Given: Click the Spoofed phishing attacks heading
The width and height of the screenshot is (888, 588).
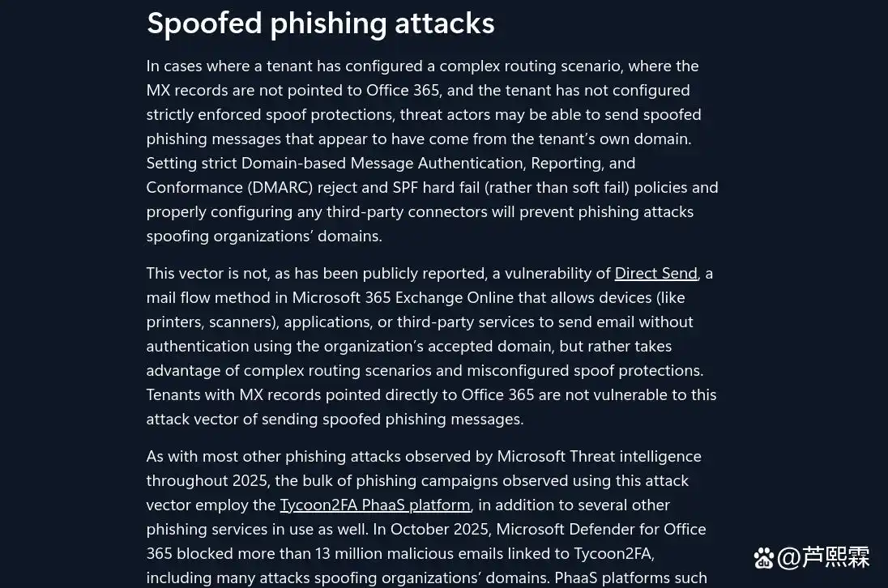Looking at the screenshot, I should 321,23.
